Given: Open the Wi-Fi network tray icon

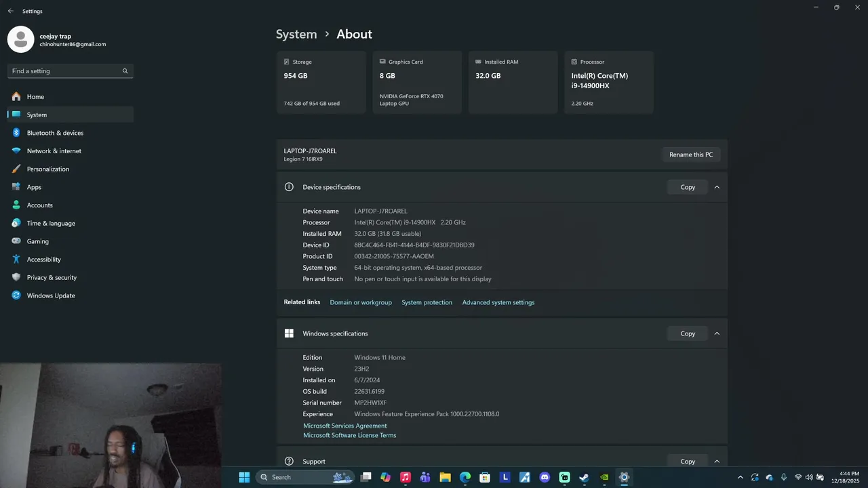Looking at the screenshot, I should tap(798, 477).
